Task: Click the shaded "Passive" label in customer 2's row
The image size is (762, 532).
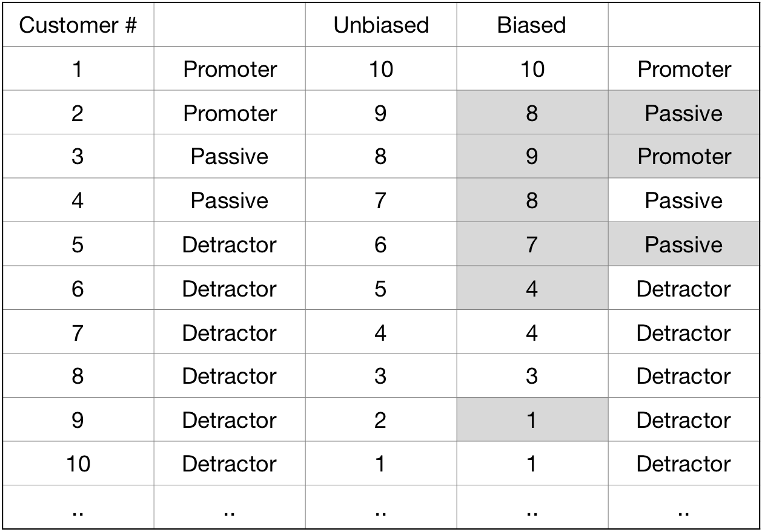Action: point(683,113)
